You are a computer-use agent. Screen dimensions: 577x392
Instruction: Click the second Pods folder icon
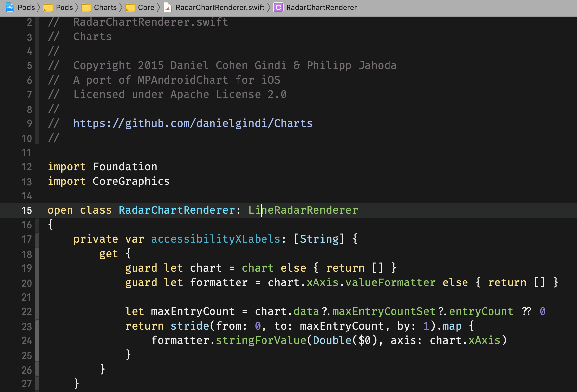(x=48, y=7)
